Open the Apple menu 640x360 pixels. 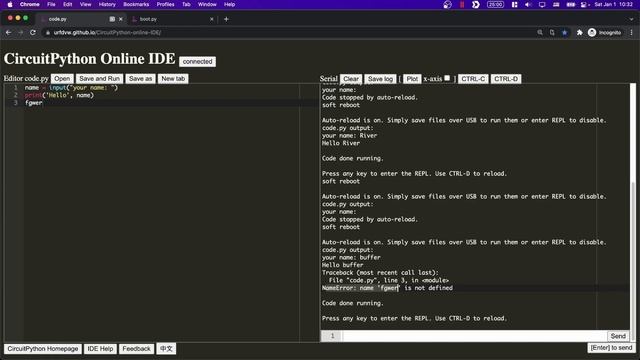tap(10, 4)
